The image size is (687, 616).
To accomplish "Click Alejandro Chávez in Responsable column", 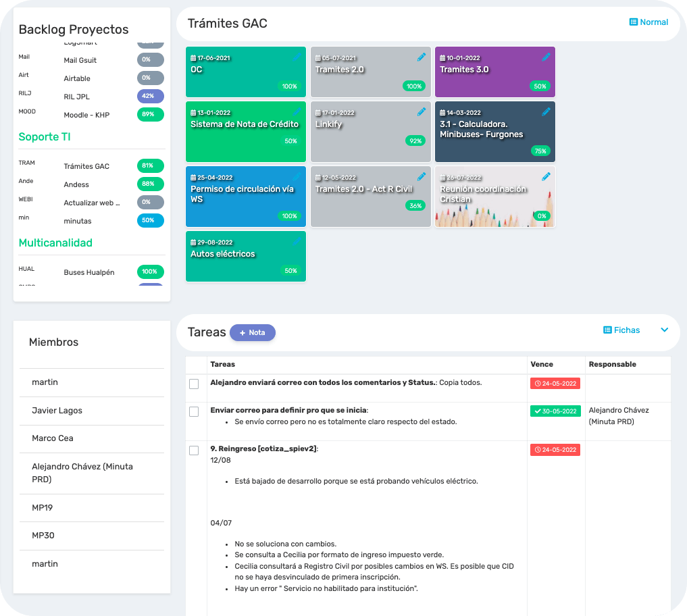I will coord(619,416).
